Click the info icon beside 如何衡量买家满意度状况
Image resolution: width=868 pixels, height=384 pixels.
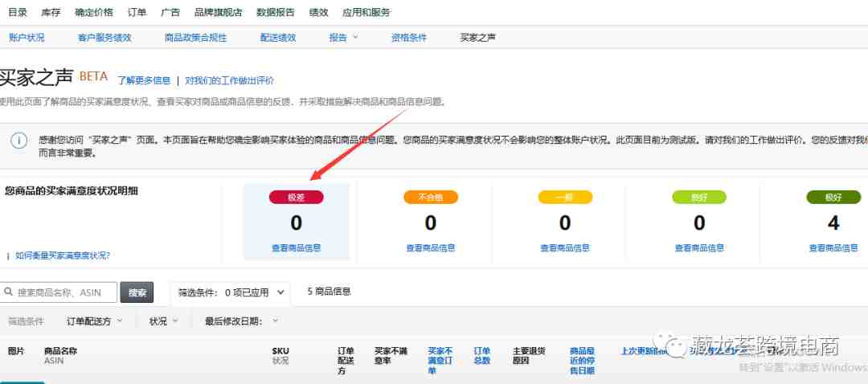[8, 255]
